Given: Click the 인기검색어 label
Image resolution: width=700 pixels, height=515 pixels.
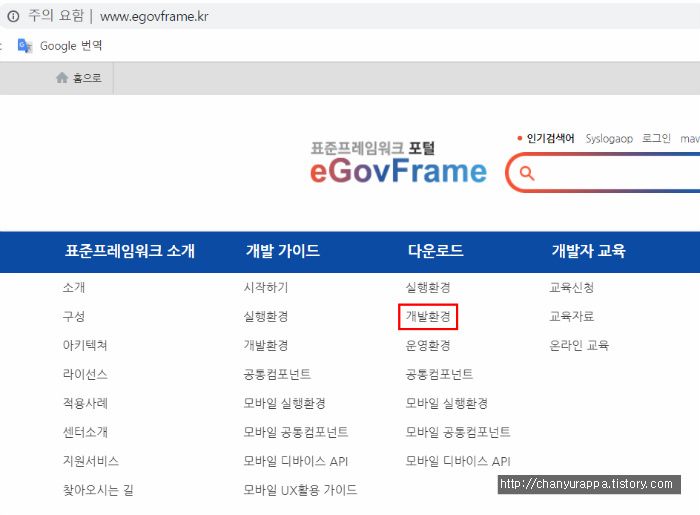Looking at the screenshot, I should pyautogui.click(x=550, y=138).
